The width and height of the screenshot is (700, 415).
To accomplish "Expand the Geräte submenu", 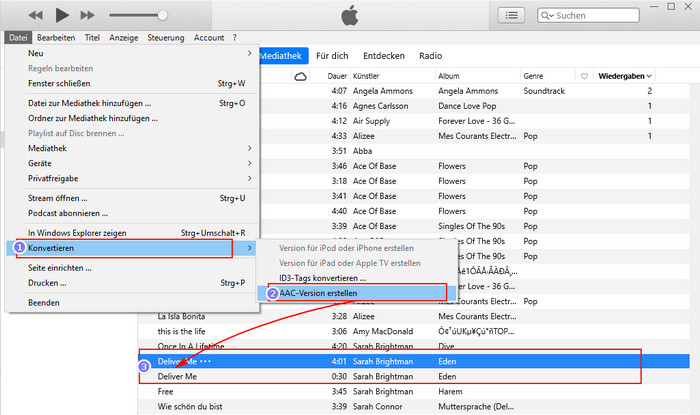I will pos(132,163).
